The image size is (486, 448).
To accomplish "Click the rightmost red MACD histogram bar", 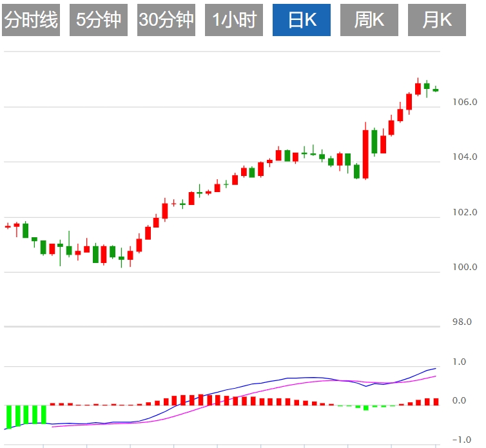I will click(436, 402).
